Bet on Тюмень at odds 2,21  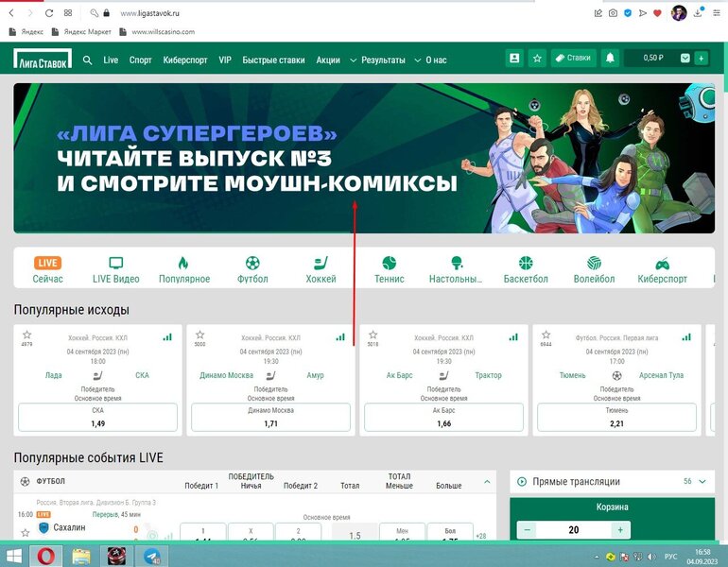(x=616, y=417)
